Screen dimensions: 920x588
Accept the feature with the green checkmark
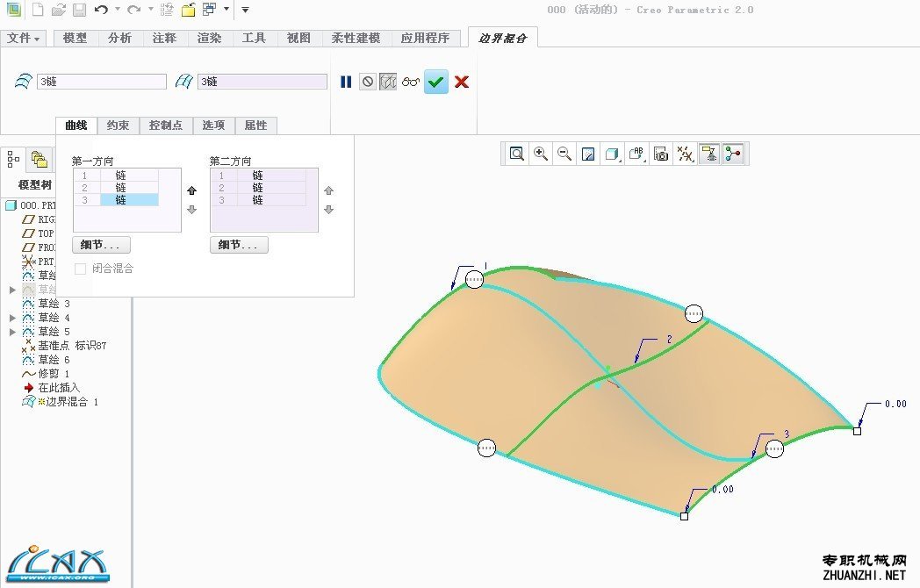pos(436,82)
